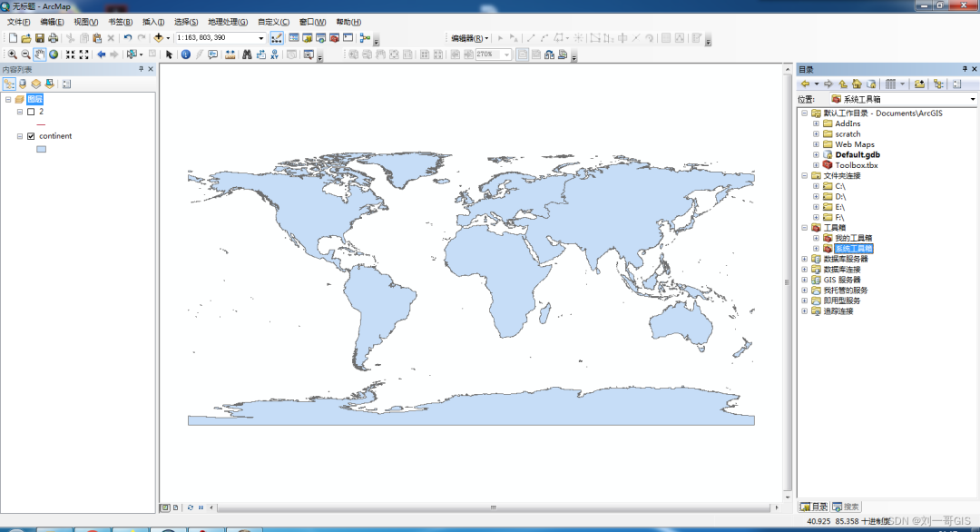This screenshot has height=532, width=980.
Task: Select 我的工具箱 in Catalog tree
Action: pos(854,238)
